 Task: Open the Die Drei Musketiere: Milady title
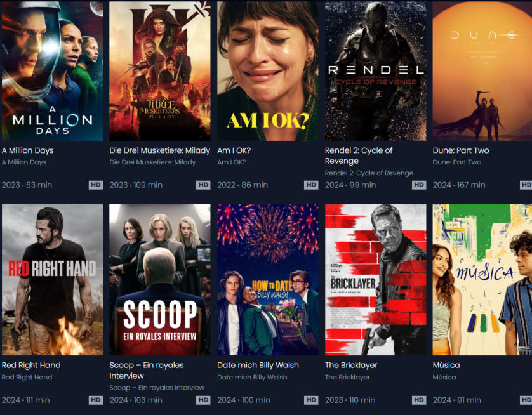pyautogui.click(x=160, y=150)
